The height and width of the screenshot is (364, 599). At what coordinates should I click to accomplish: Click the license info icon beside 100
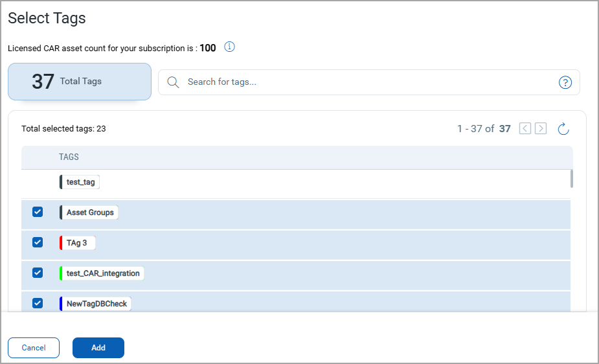229,47
